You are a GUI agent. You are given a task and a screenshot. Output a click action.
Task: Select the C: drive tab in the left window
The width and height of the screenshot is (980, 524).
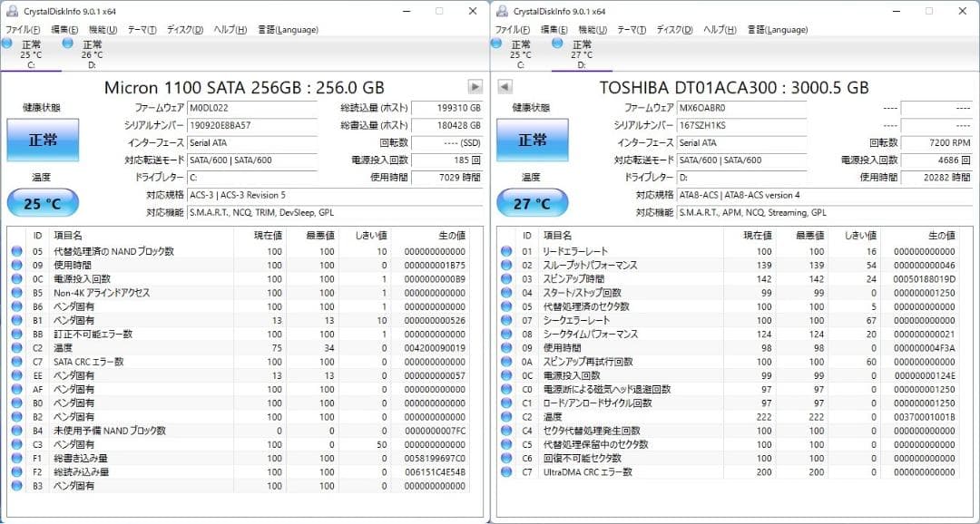[x=32, y=53]
